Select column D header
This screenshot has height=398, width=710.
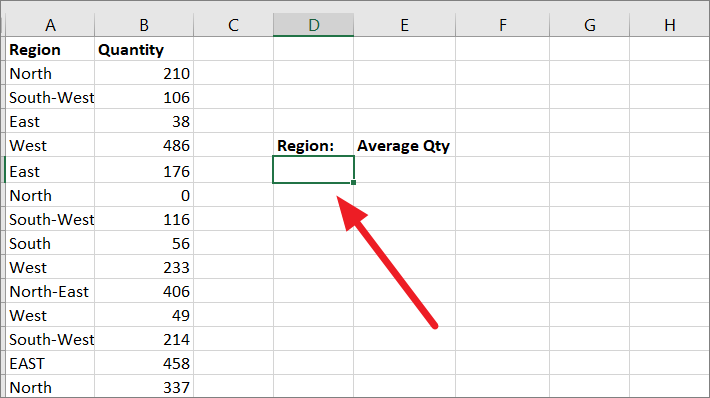313,25
